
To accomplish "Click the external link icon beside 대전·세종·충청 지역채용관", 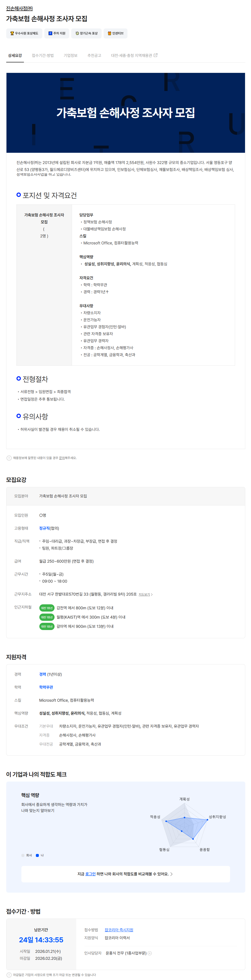I will point(156,56).
